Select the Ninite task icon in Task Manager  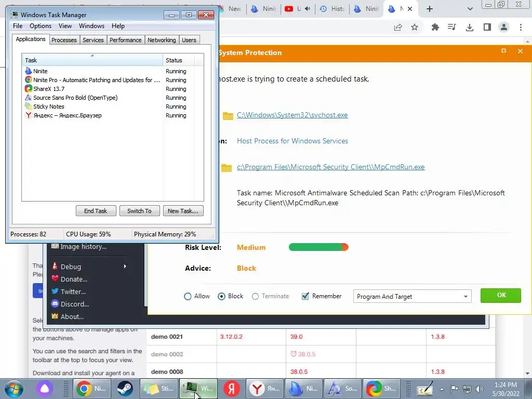coord(29,71)
